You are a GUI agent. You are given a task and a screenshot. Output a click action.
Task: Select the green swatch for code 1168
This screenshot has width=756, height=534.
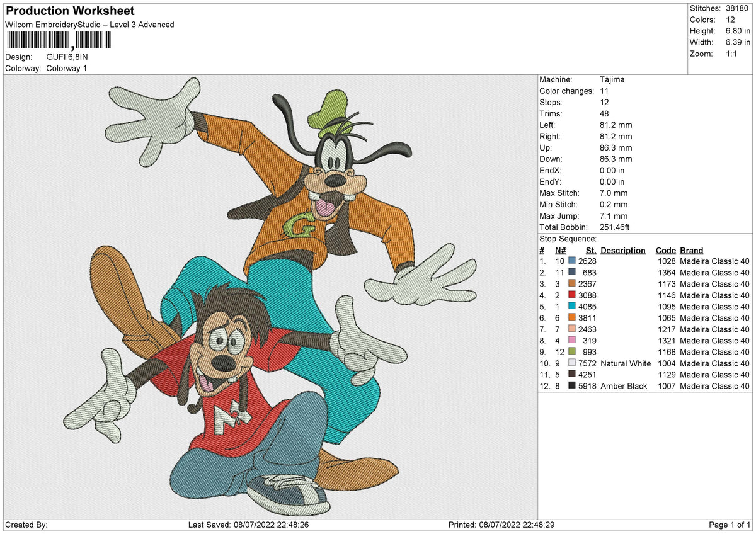point(572,352)
